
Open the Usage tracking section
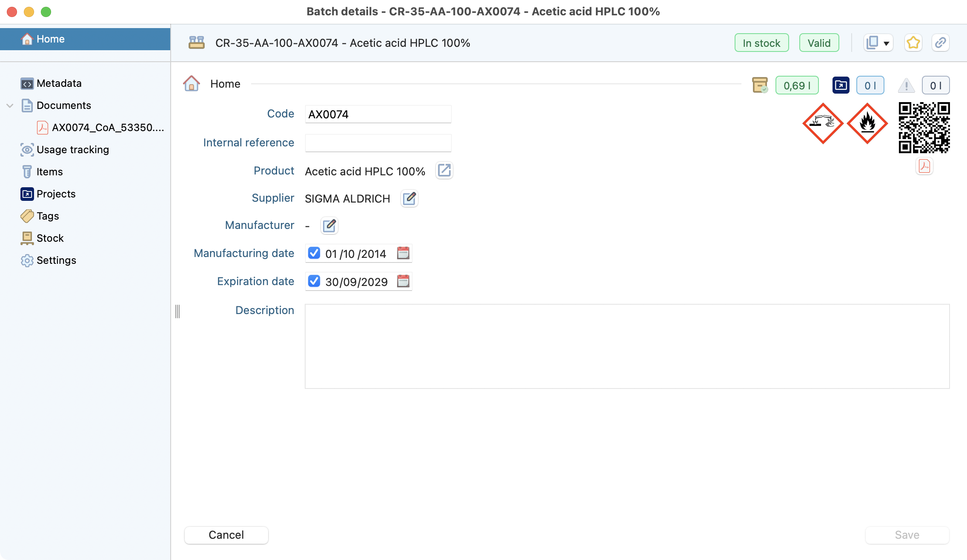click(72, 150)
